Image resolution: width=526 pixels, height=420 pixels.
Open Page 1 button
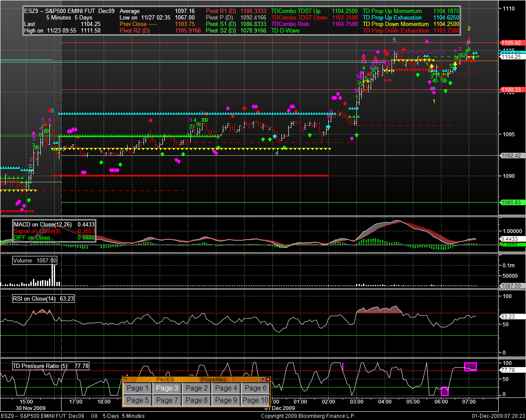[137, 388]
